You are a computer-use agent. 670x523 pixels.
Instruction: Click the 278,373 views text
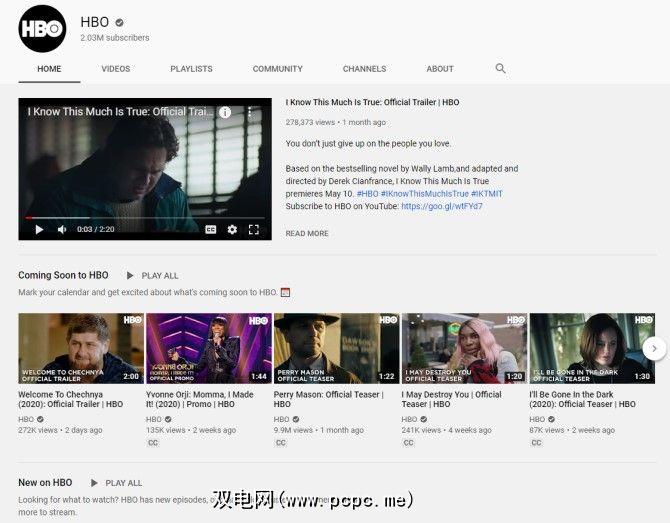(310, 122)
